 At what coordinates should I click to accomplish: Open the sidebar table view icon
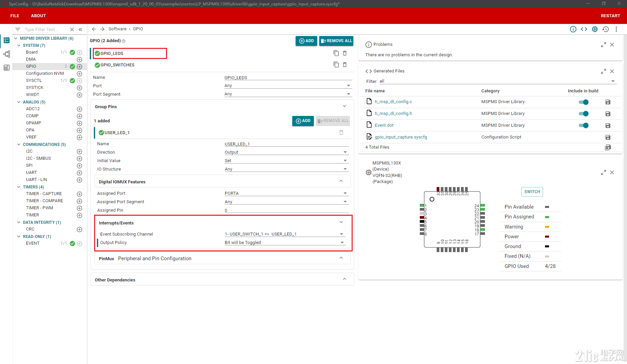tap(6, 68)
